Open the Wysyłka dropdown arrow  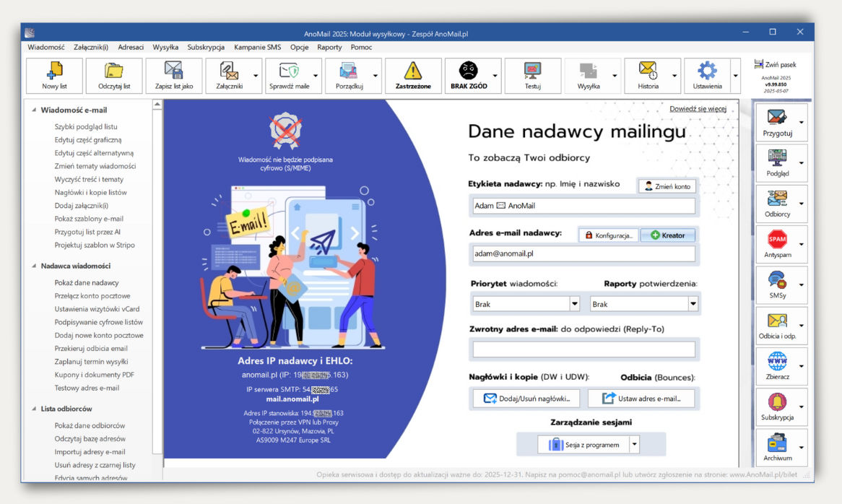coord(615,76)
